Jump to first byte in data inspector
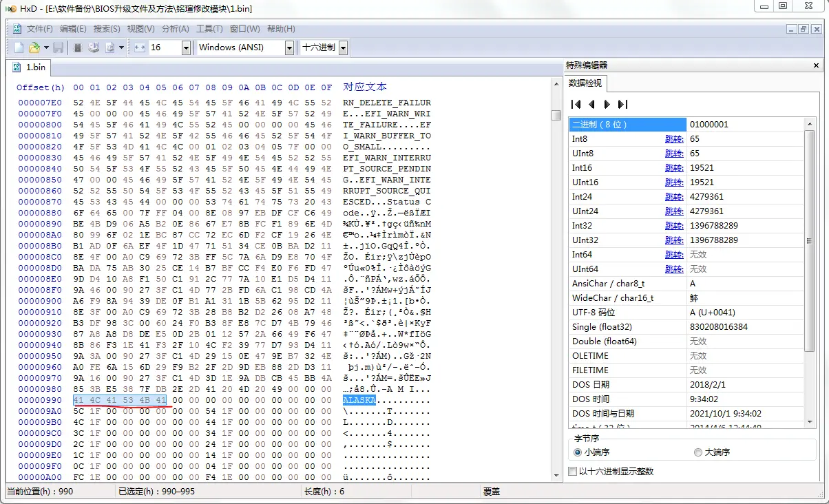The width and height of the screenshot is (829, 504). point(576,104)
